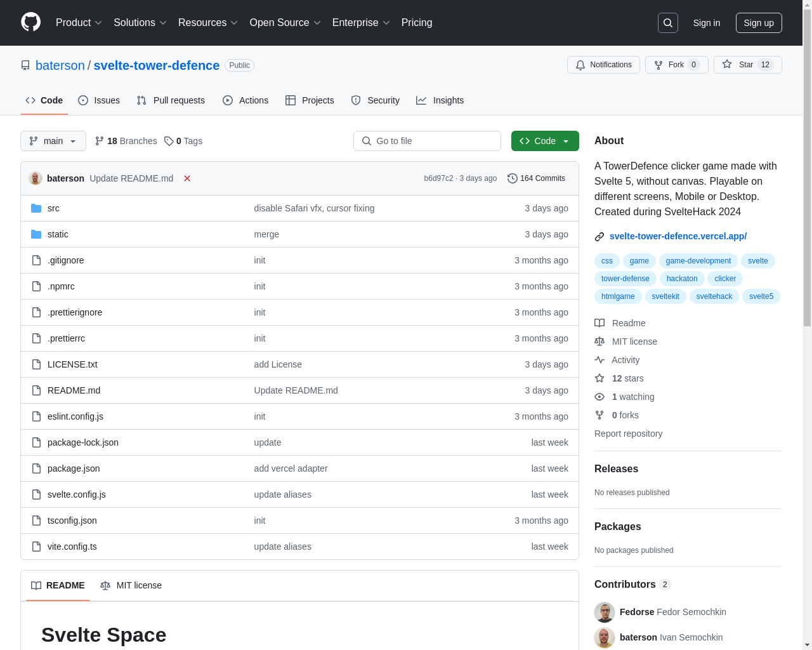Click Report repository link

(x=628, y=434)
